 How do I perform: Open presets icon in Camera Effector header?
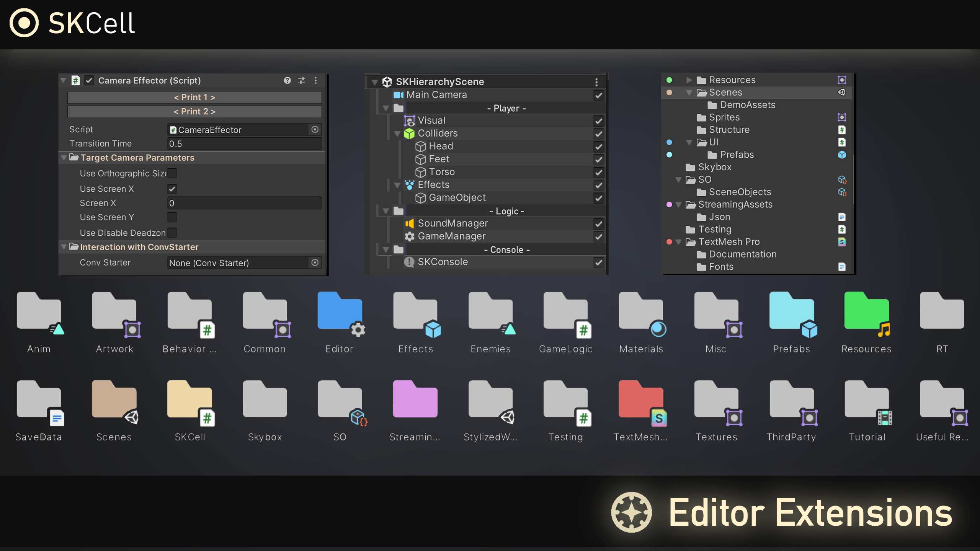coord(302,80)
